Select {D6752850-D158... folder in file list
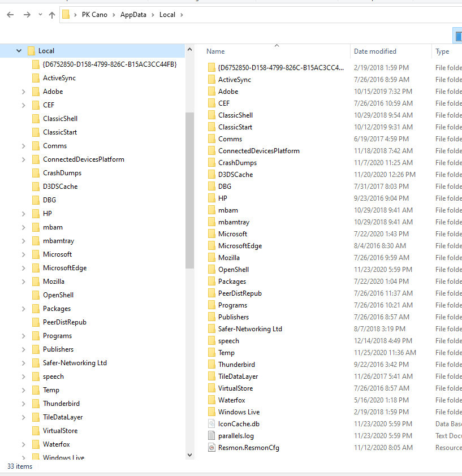 (280, 68)
